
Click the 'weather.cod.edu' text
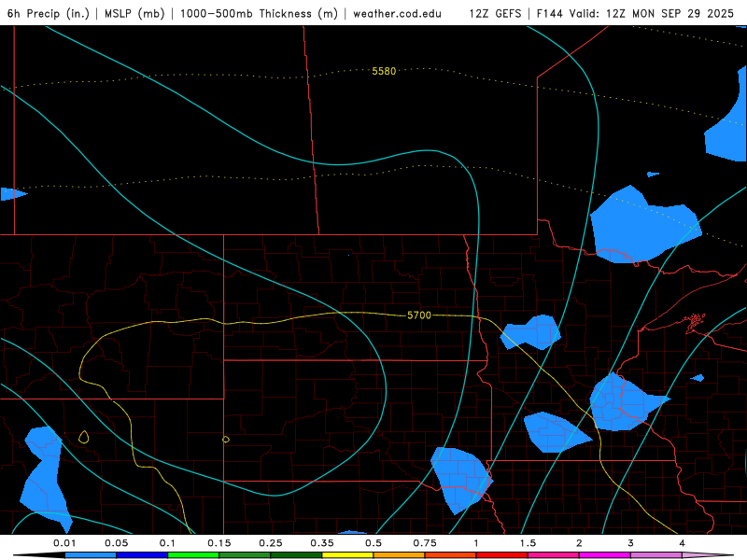pyautogui.click(x=398, y=13)
